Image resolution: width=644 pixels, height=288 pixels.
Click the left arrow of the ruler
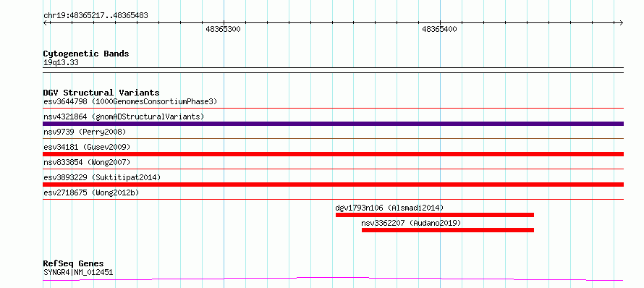coord(46,22)
